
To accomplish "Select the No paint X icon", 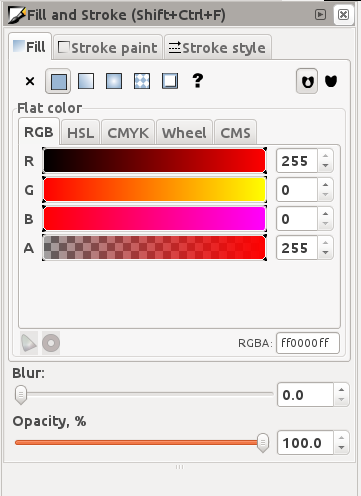I will click(30, 81).
